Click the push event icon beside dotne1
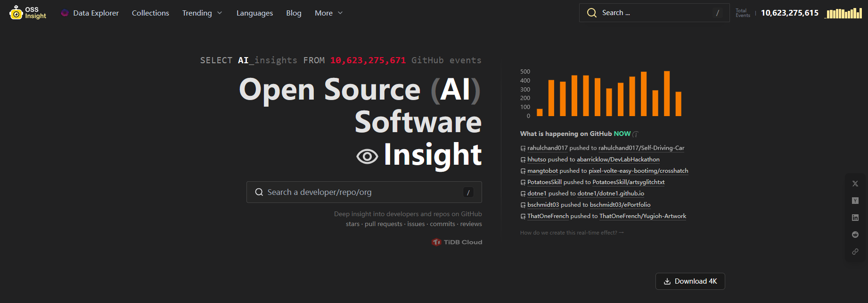This screenshot has height=303, width=868. click(523, 194)
